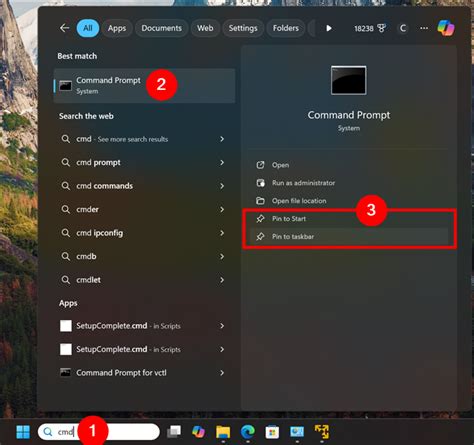Switch to the Web filter tab
The image size is (474, 445).
pyautogui.click(x=205, y=28)
